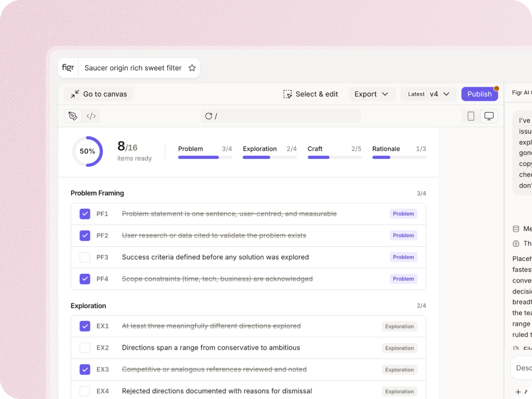The width and height of the screenshot is (532, 399).
Task: Click the 3/4 count beside Problem Framing
Action: click(x=421, y=193)
